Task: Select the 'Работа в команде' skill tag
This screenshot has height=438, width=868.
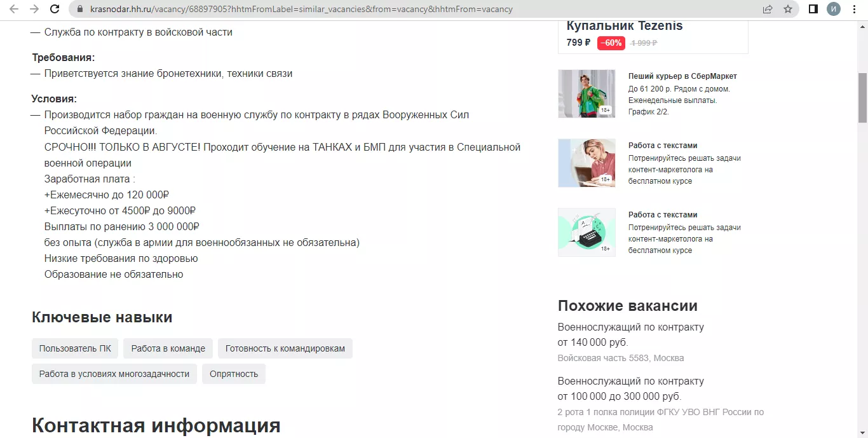Action: click(x=168, y=348)
